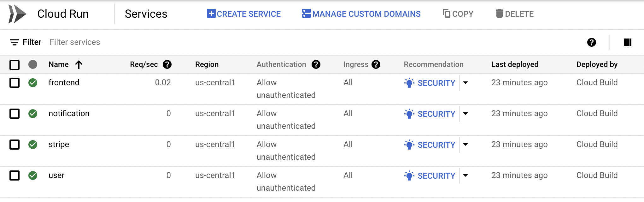Click notification green status check icon

(x=33, y=114)
